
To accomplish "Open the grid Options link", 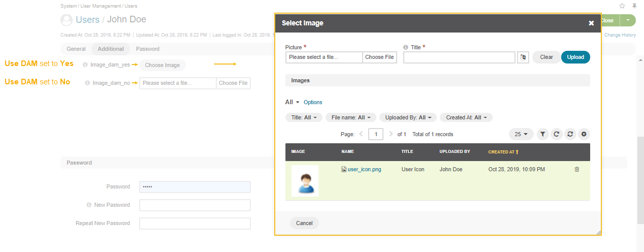I will point(313,102).
